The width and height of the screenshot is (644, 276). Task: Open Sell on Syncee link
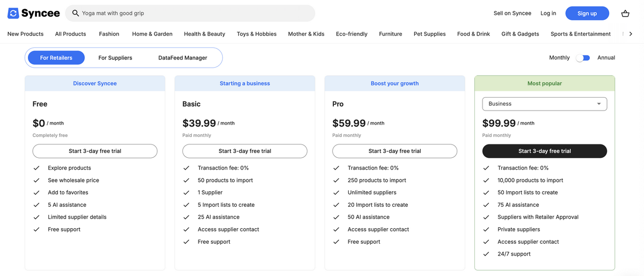[513, 13]
